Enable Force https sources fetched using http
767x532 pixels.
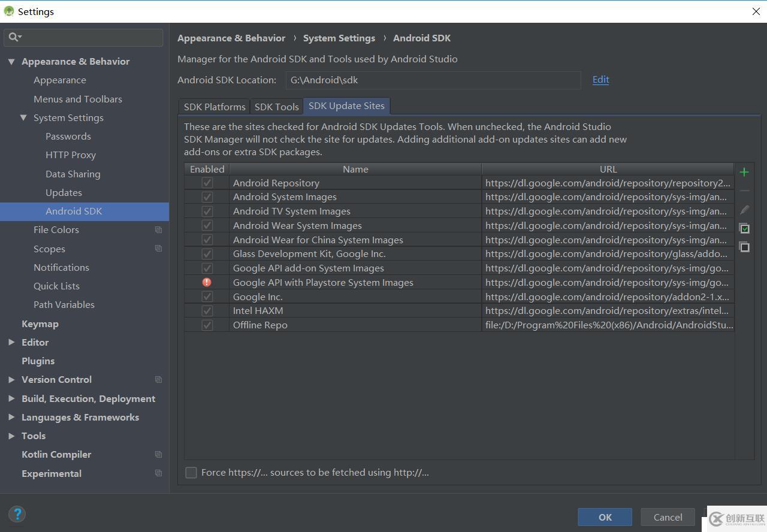click(191, 473)
